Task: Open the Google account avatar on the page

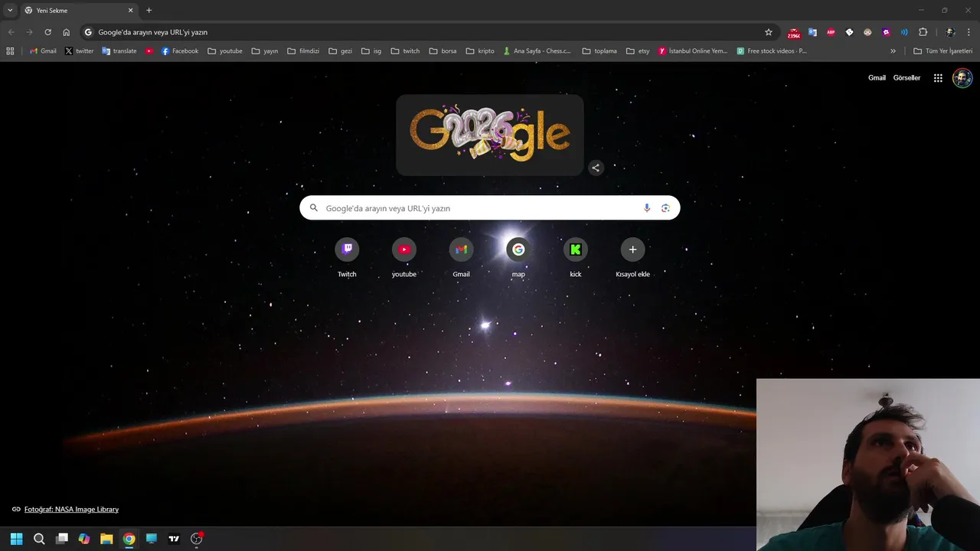Action: (962, 78)
